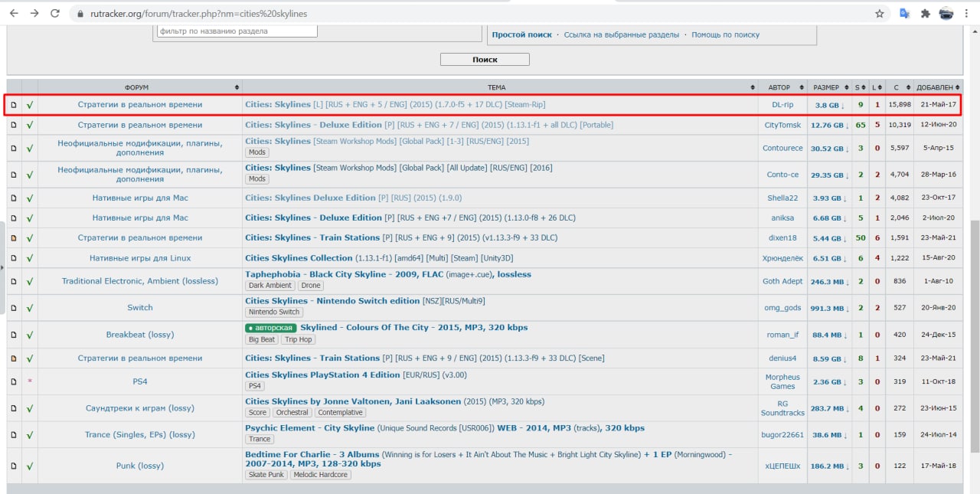Open the Switch forum link

140,308
